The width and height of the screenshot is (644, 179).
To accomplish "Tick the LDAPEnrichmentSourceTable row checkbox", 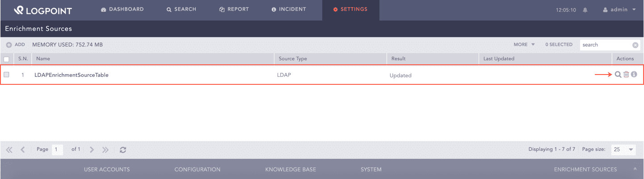I will coord(6,75).
